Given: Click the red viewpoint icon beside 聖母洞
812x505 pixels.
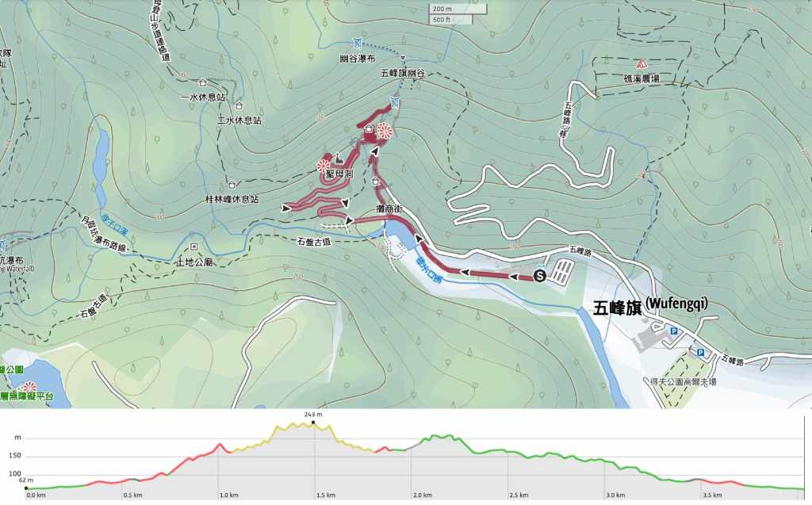Looking at the screenshot, I should pos(324,166).
